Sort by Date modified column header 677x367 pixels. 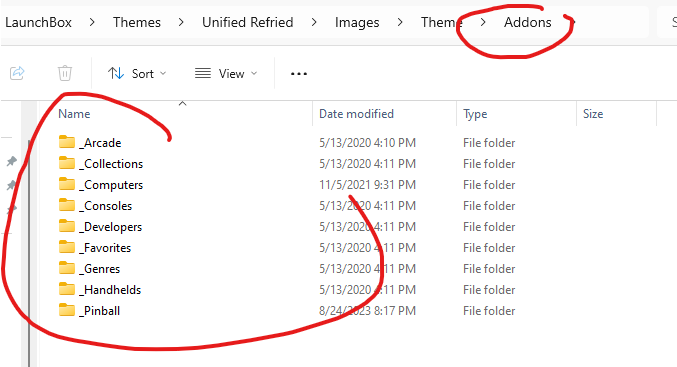[356, 114]
